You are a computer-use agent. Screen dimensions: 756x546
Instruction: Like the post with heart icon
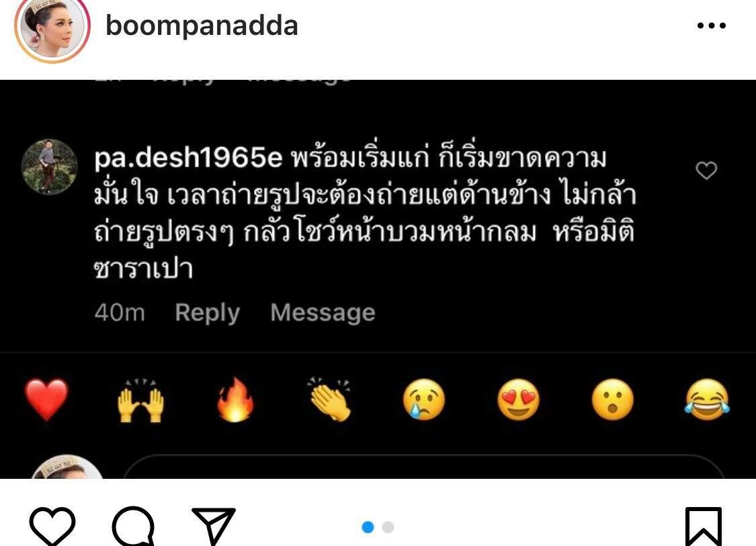click(x=52, y=527)
